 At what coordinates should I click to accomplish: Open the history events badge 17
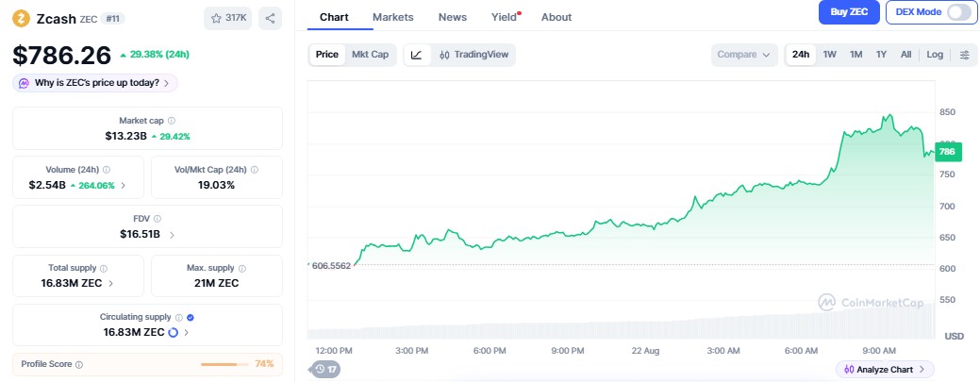tap(326, 370)
